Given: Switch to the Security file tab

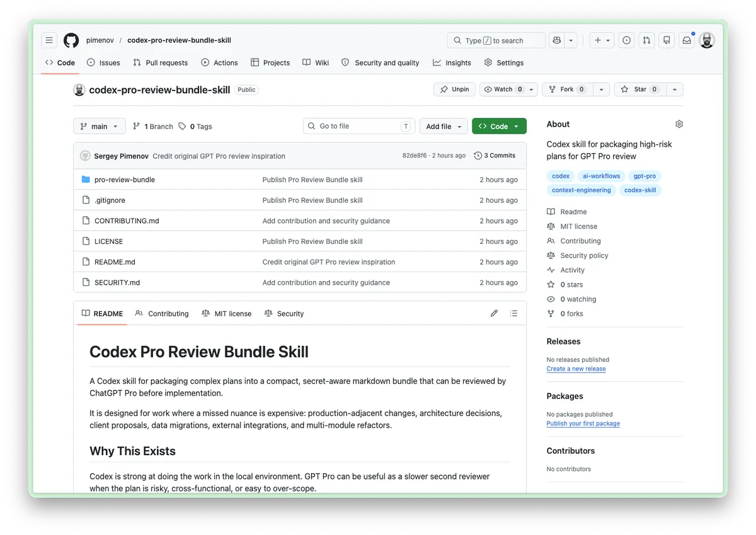Looking at the screenshot, I should point(284,313).
